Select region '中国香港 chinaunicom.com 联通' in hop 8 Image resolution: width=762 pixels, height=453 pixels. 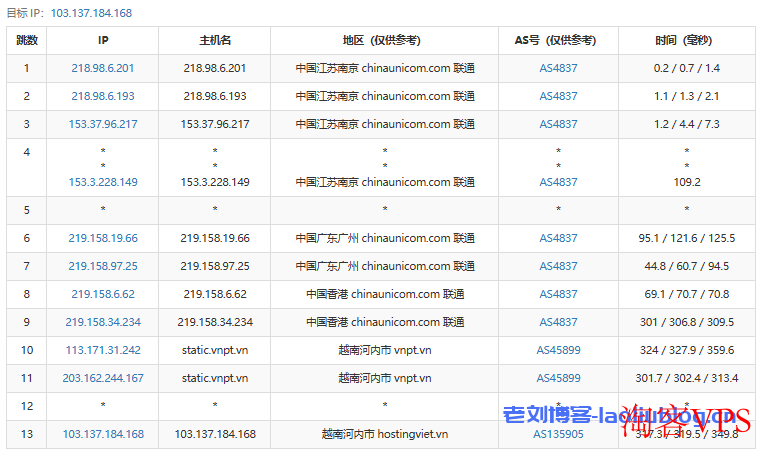384,294
